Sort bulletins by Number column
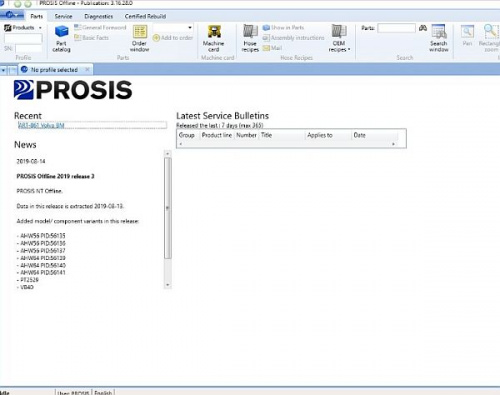Viewport: 500px width, 395px height. (x=246, y=135)
